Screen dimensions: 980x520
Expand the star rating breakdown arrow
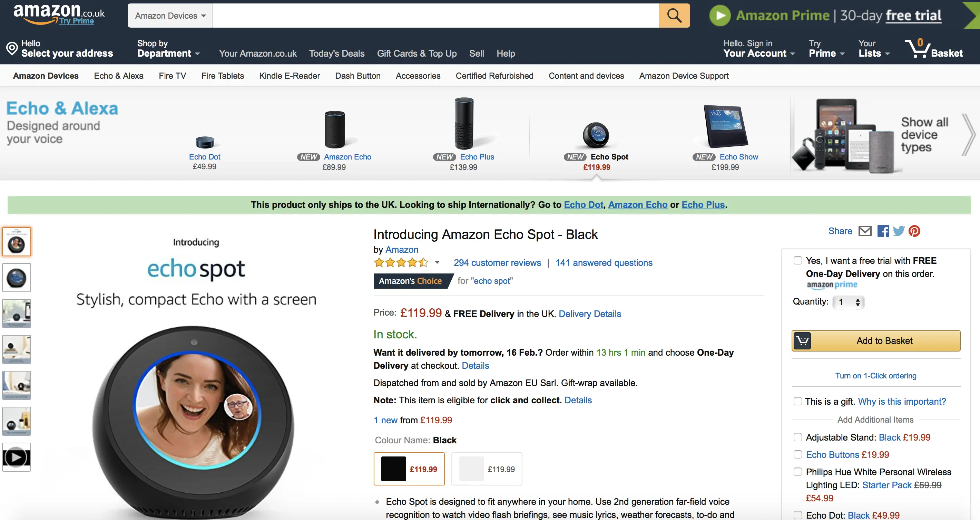tap(437, 262)
